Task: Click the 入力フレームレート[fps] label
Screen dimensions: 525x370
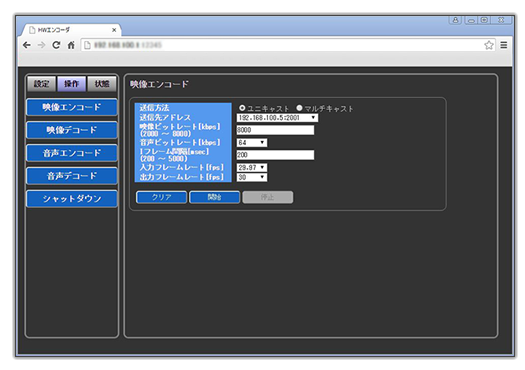Action: coord(181,167)
